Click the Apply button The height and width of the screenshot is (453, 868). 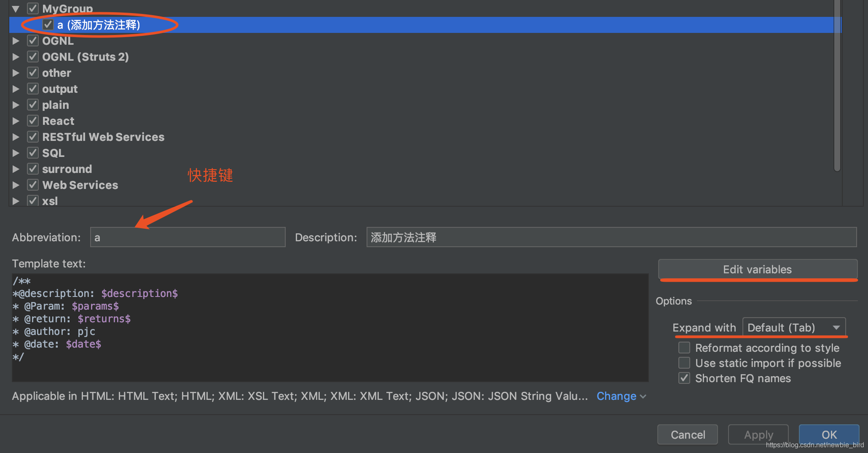pos(758,434)
